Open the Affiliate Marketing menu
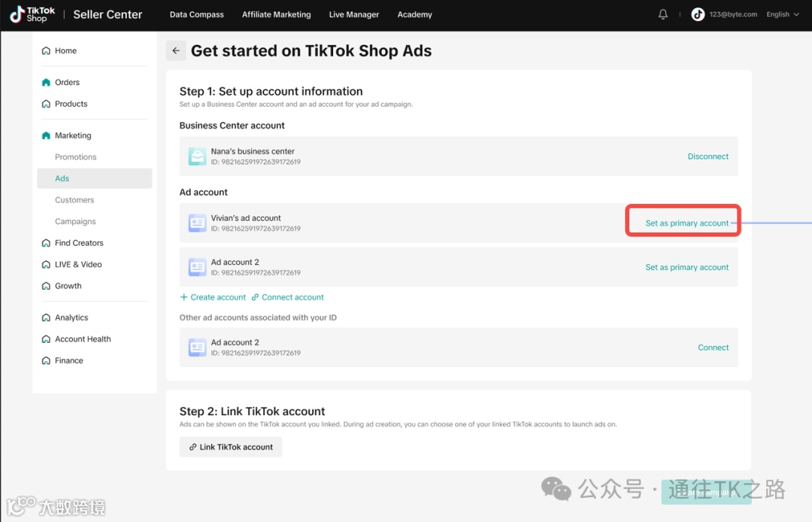 (277, 14)
